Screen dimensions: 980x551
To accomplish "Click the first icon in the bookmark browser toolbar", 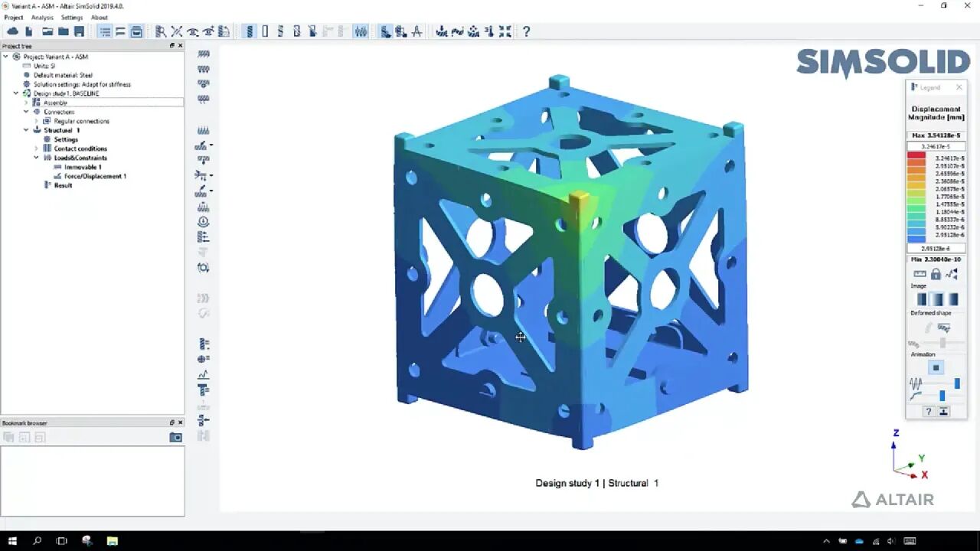I will click(9, 437).
